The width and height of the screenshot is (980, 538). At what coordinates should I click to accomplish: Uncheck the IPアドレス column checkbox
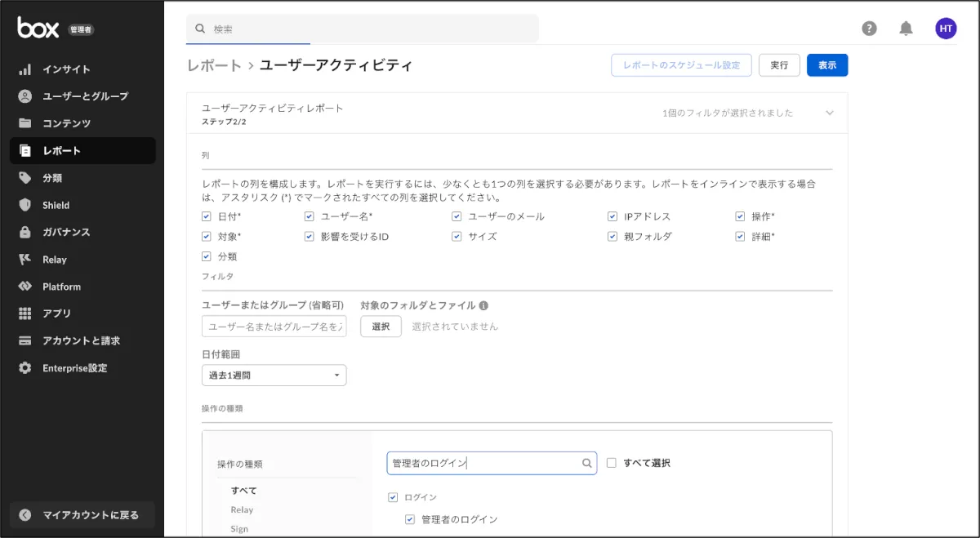tap(612, 216)
